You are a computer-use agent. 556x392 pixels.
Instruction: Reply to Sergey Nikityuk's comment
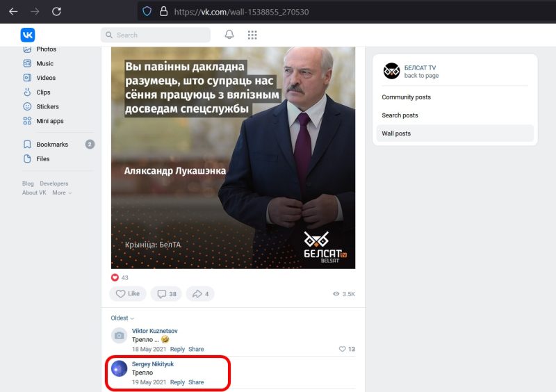click(x=177, y=382)
